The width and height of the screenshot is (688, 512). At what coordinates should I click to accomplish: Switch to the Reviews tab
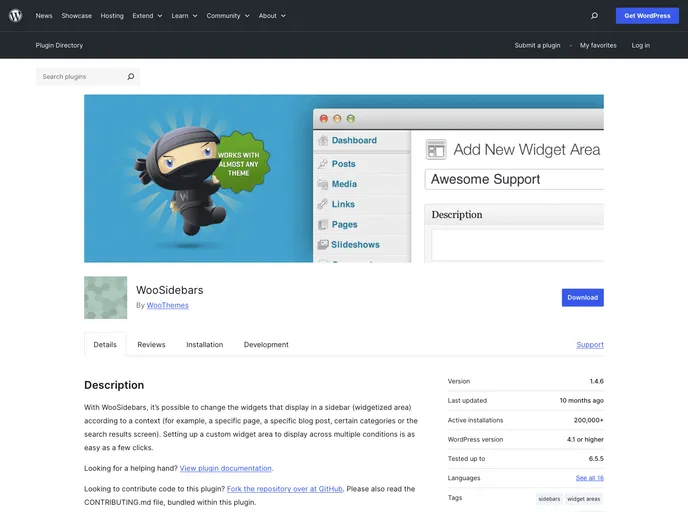(151, 344)
